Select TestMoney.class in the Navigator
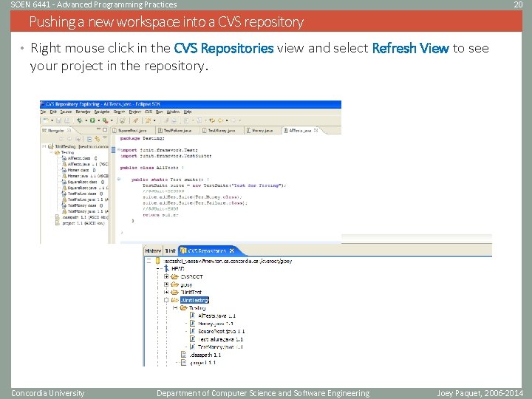Screen dimensions: 532x399 (x=82, y=205)
